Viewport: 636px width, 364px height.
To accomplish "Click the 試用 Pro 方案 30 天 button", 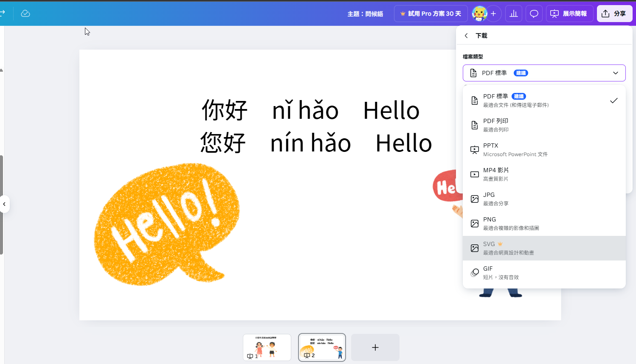I will (431, 13).
